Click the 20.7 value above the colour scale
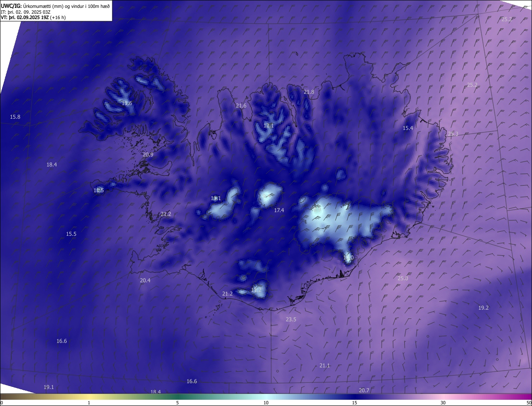The width and height of the screenshot is (532, 406). (x=364, y=390)
